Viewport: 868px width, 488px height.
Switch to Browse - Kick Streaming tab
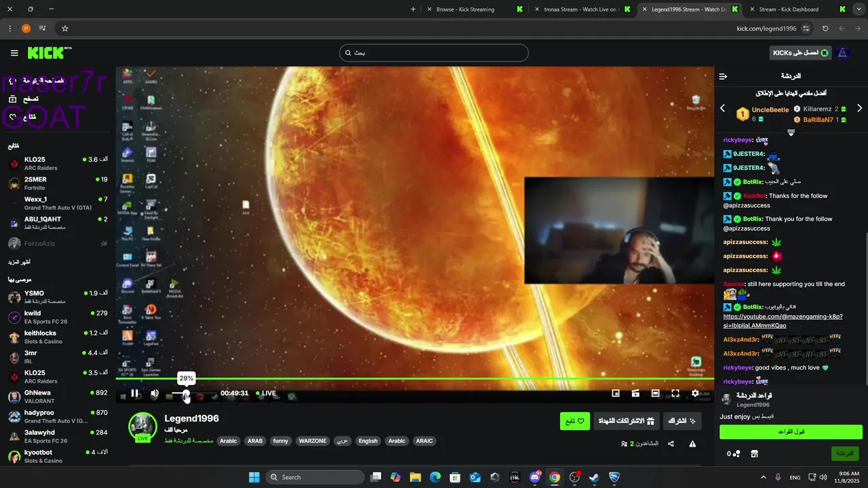473,9
